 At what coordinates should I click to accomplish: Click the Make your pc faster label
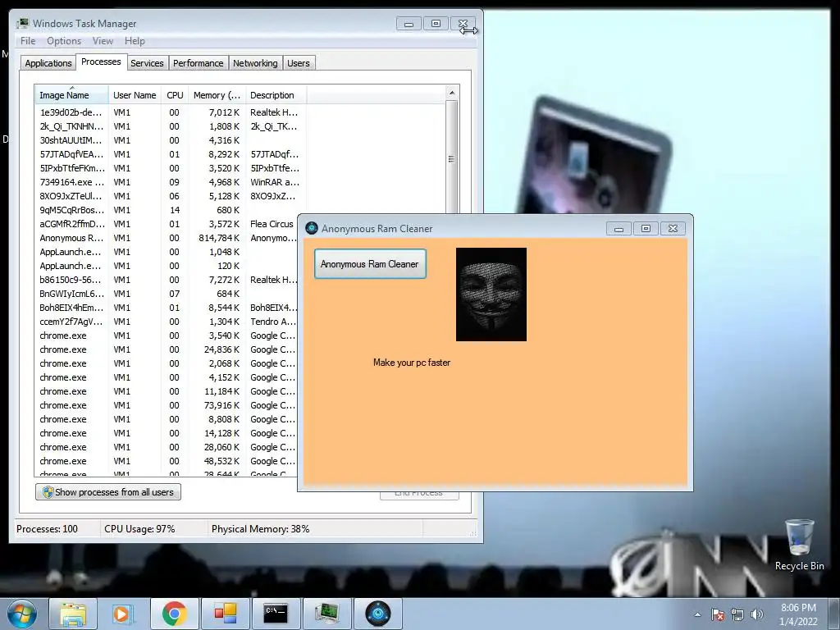click(412, 363)
